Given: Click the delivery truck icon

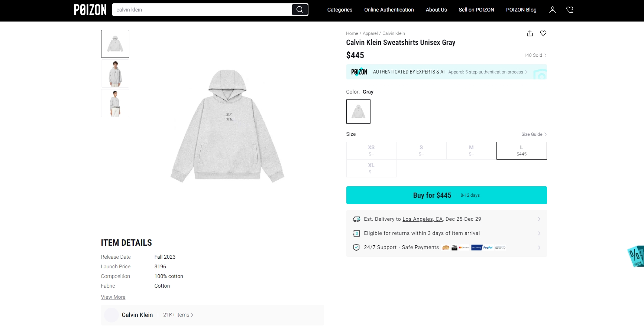Looking at the screenshot, I should (x=356, y=219).
